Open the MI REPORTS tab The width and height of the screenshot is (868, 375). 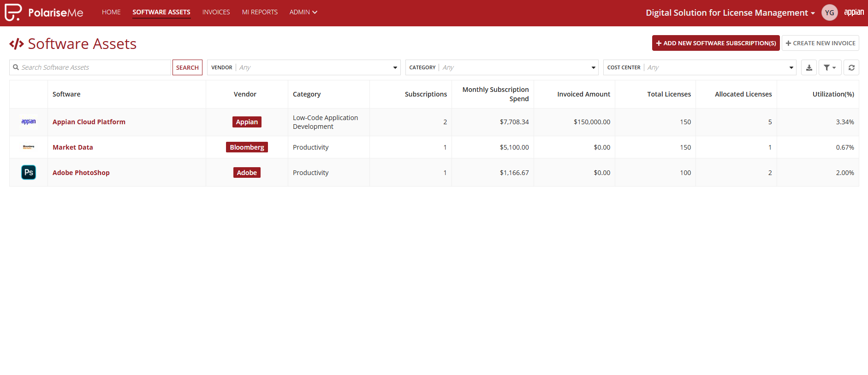tap(260, 12)
